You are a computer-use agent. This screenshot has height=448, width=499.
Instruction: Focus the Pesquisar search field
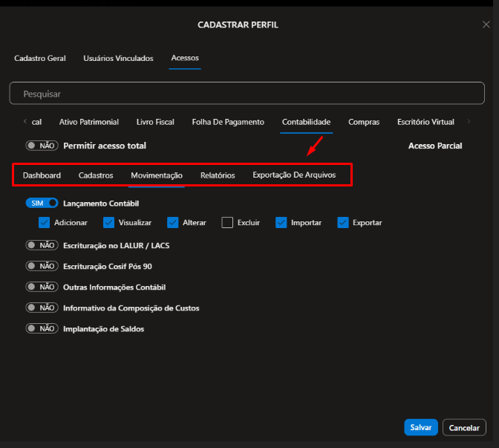click(x=247, y=94)
